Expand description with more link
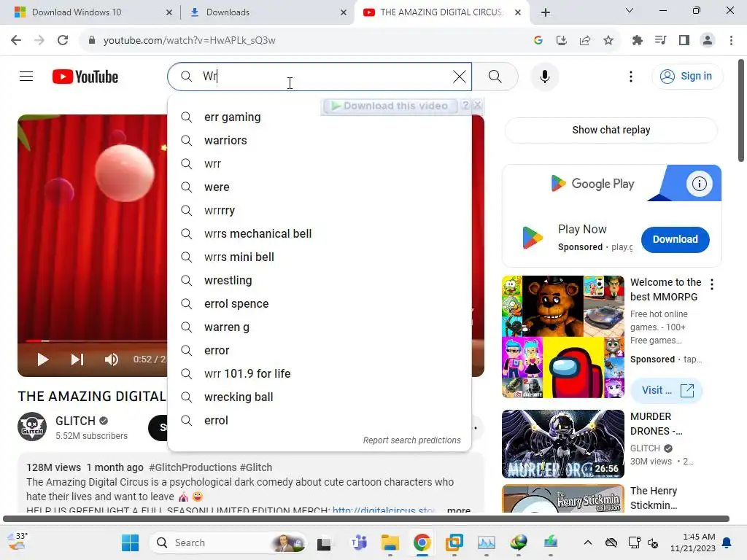This screenshot has height=560, width=747. [459, 510]
